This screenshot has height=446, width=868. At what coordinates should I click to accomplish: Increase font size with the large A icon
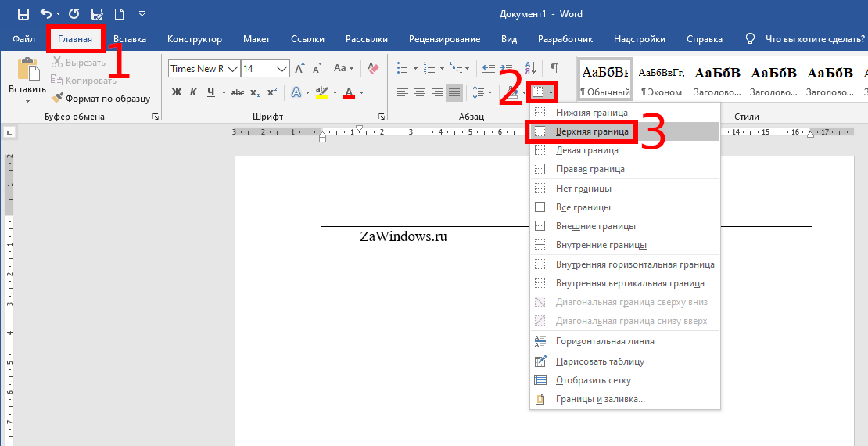click(x=299, y=69)
